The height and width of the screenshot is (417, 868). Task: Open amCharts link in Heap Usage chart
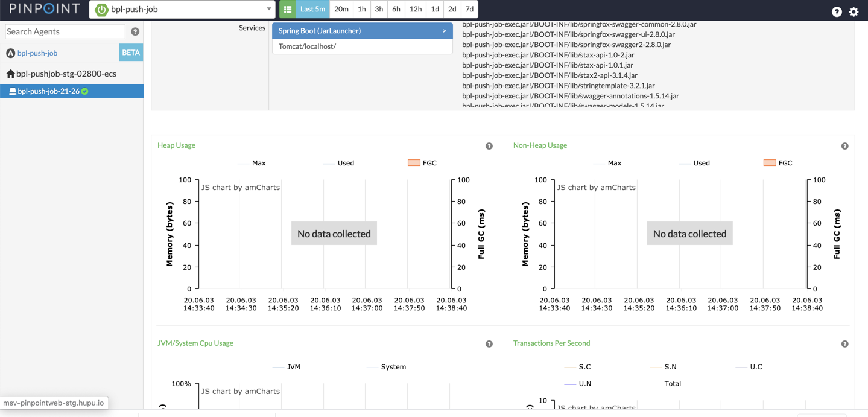[241, 188]
